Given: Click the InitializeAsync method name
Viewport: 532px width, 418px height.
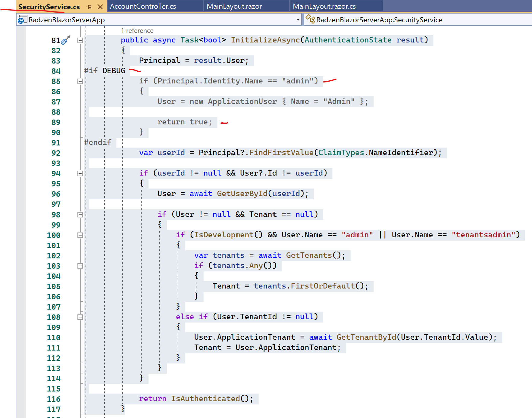Looking at the screenshot, I should point(265,40).
